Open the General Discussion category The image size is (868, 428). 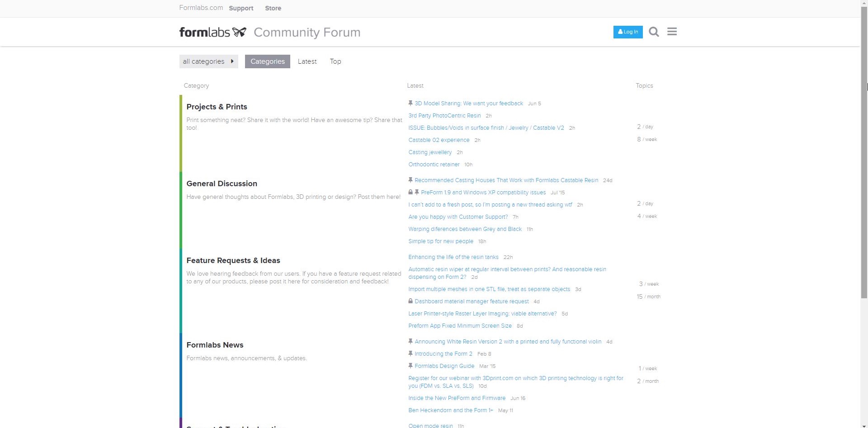click(x=222, y=183)
